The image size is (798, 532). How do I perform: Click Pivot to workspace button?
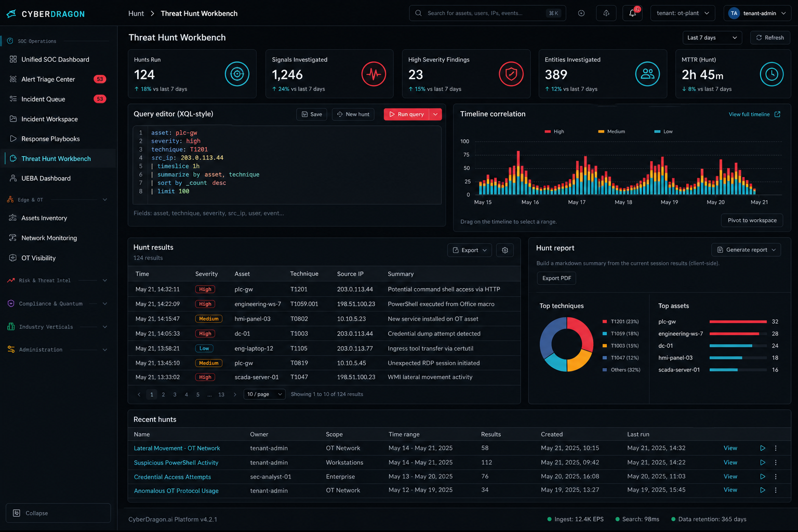[x=752, y=220]
